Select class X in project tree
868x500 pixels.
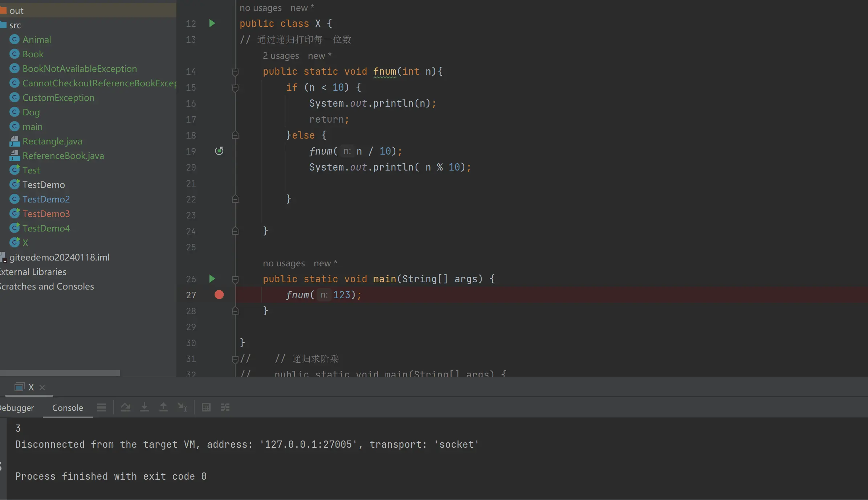25,243
